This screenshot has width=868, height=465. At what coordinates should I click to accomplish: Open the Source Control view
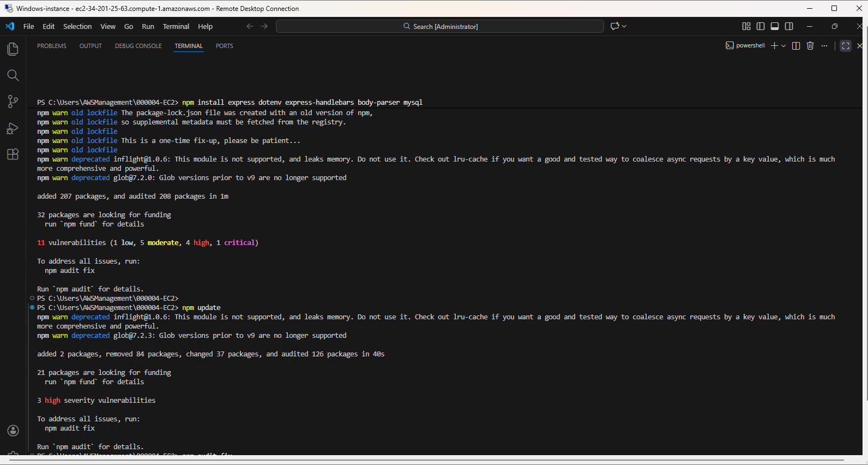point(13,102)
